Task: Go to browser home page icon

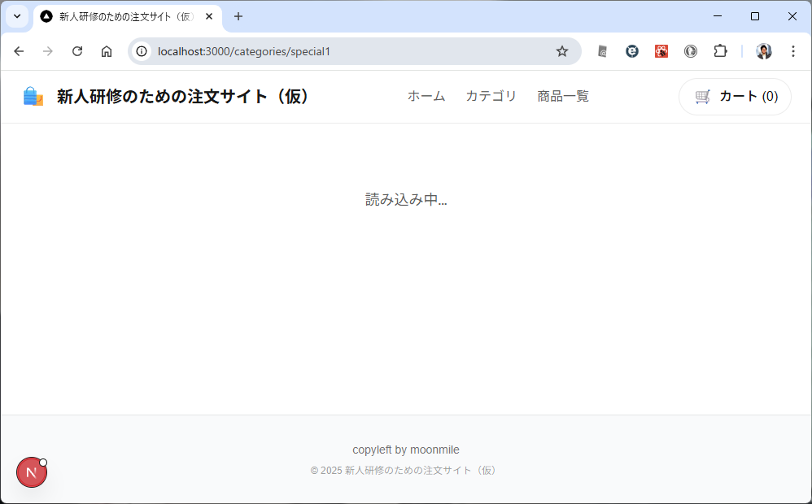Action: pos(107,51)
